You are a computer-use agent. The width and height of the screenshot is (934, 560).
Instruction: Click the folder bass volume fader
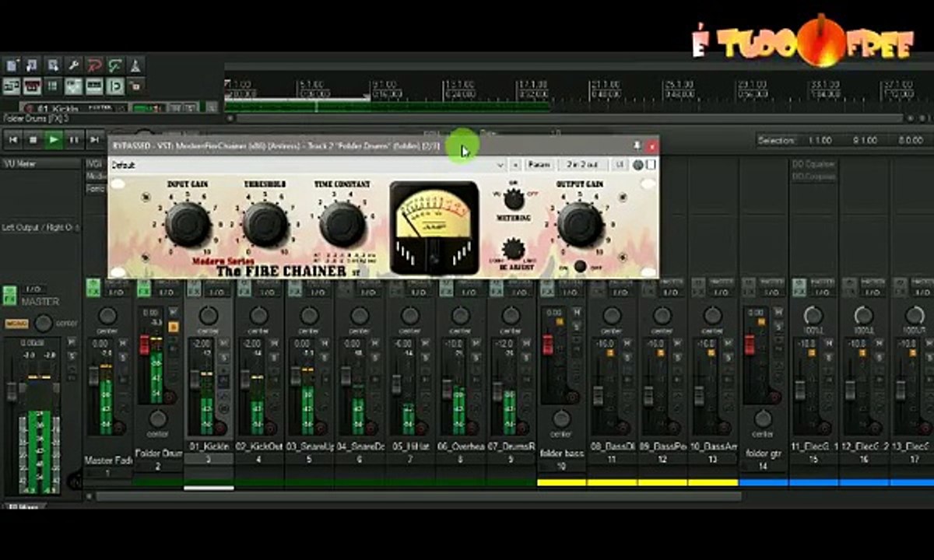pos(547,345)
